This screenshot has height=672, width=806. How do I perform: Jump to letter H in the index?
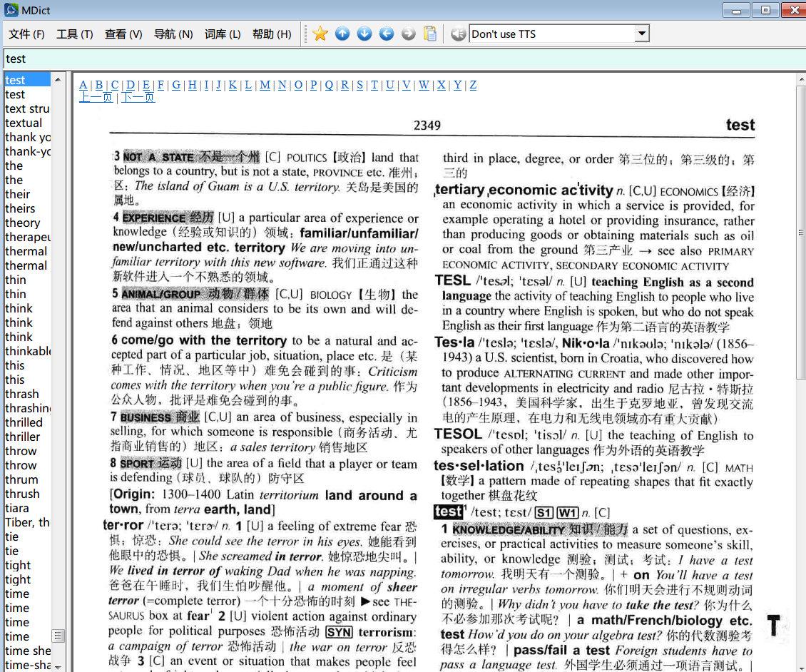pyautogui.click(x=193, y=85)
